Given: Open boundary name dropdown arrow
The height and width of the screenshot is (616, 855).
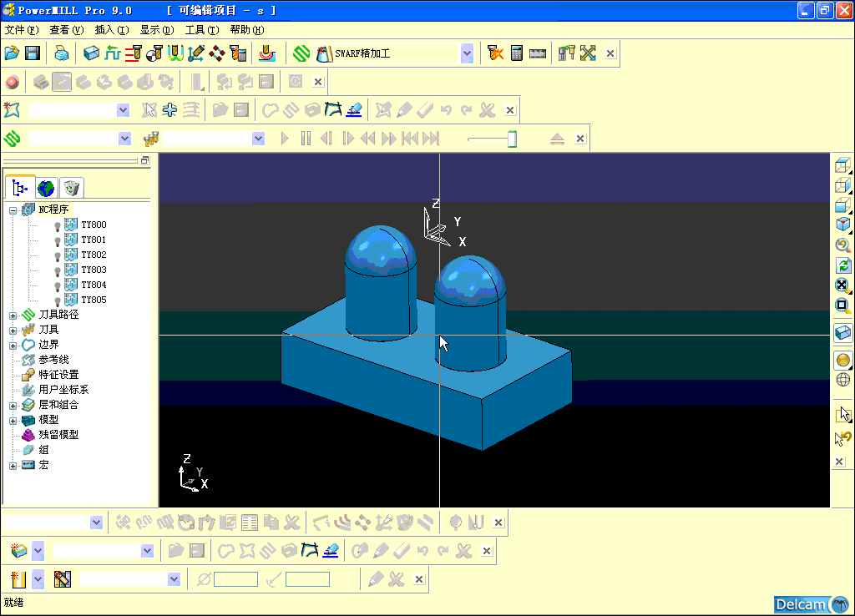Looking at the screenshot, I should (124, 110).
